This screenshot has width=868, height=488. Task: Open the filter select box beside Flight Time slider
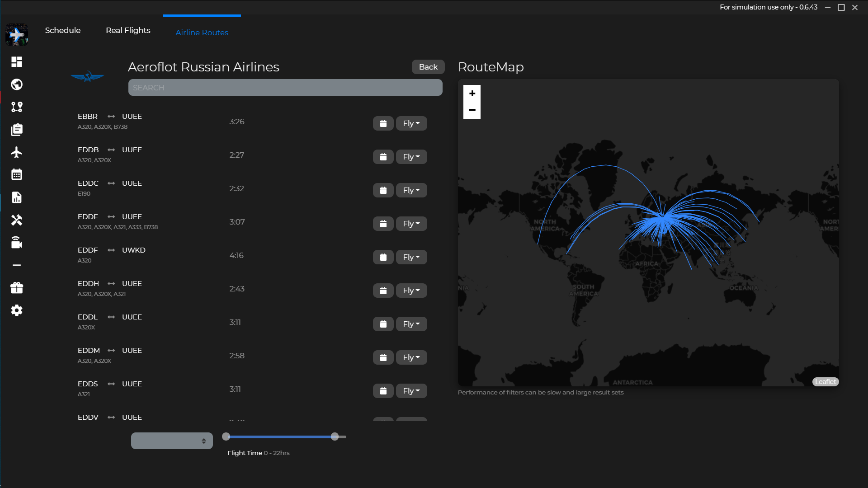tap(172, 441)
